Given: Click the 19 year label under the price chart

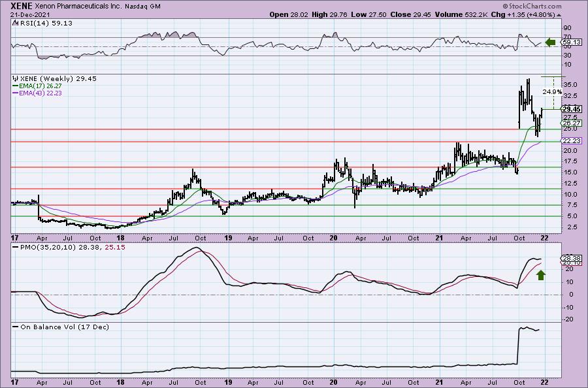Looking at the screenshot, I should [228, 238].
